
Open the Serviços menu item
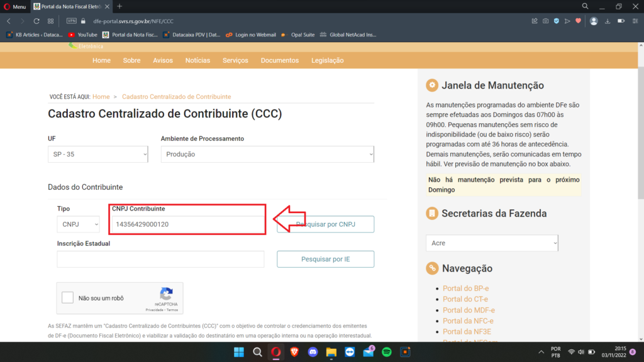[235, 60]
